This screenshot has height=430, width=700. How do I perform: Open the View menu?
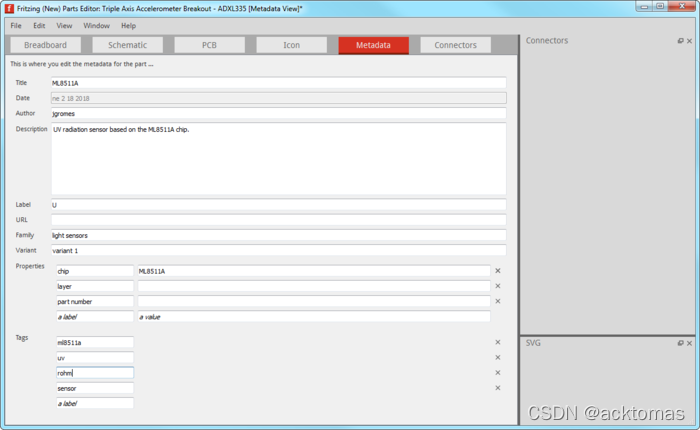[64, 25]
